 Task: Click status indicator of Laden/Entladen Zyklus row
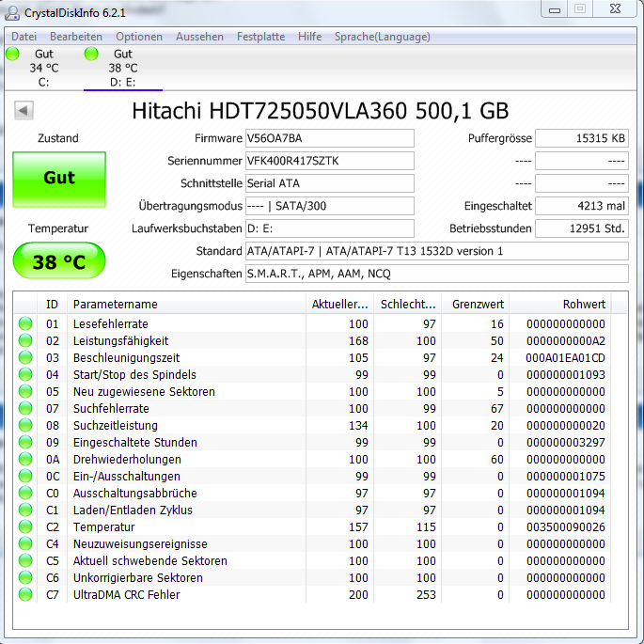click(25, 510)
